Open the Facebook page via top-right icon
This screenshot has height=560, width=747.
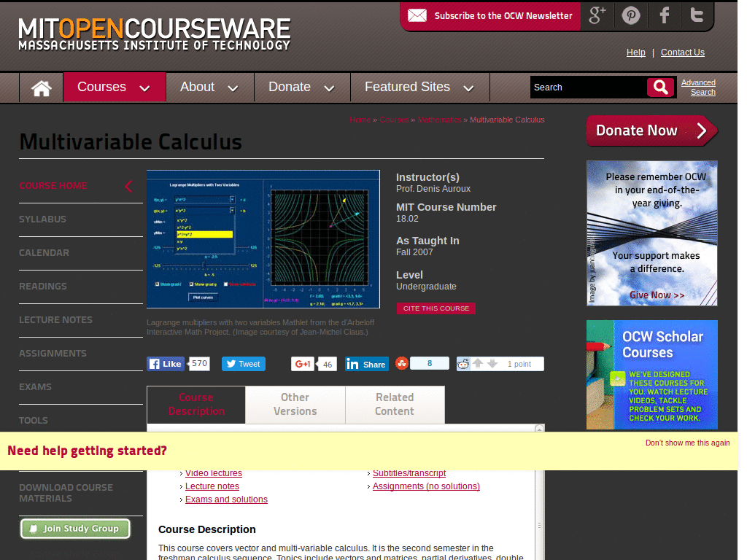click(x=664, y=15)
